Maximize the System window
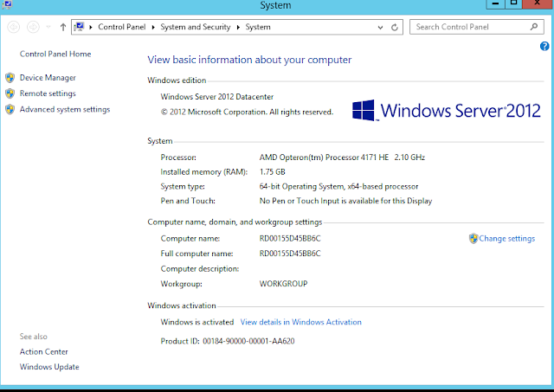 click(513, 3)
